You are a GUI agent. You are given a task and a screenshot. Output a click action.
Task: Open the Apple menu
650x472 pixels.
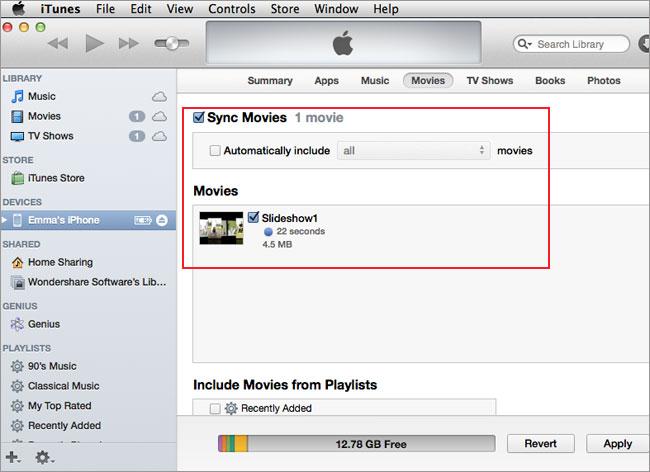point(18,8)
